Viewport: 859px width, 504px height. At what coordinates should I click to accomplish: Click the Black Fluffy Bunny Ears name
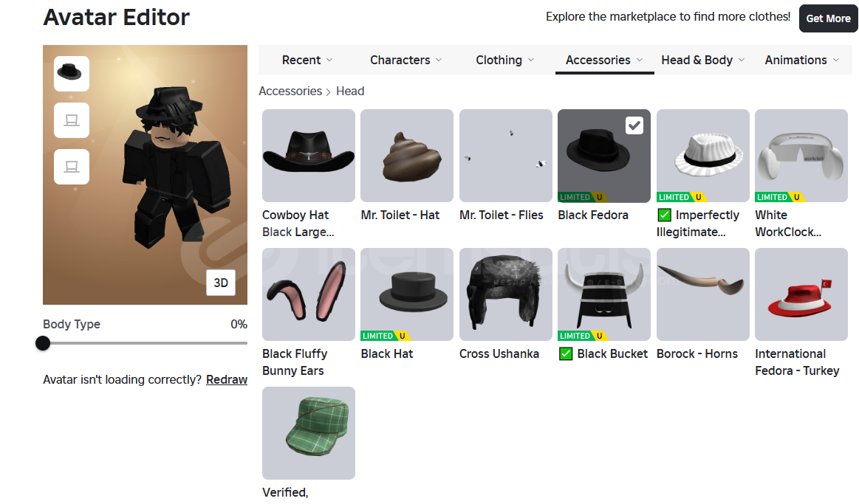(295, 362)
